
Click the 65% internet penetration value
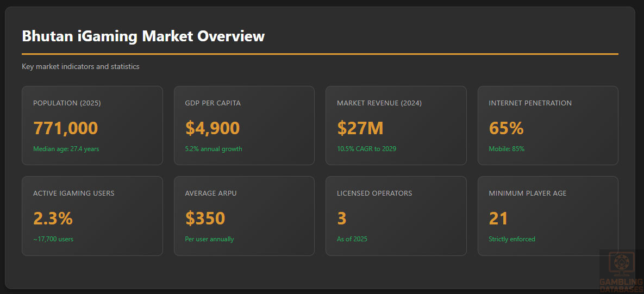coord(506,128)
